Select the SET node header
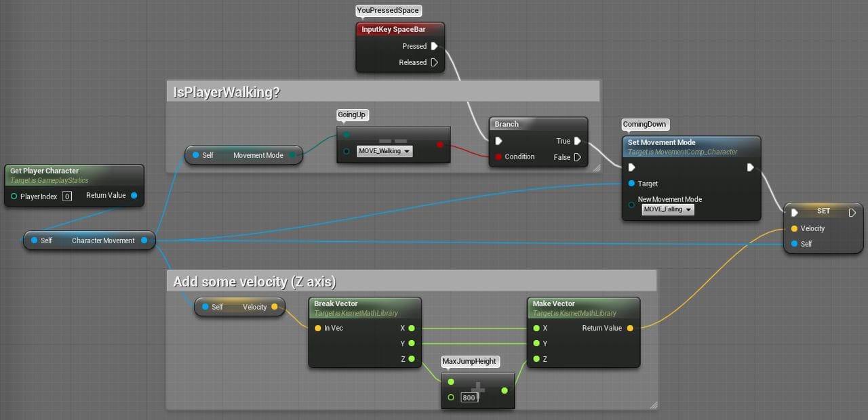Viewport: 868px width, 420px height. pyautogui.click(x=823, y=211)
